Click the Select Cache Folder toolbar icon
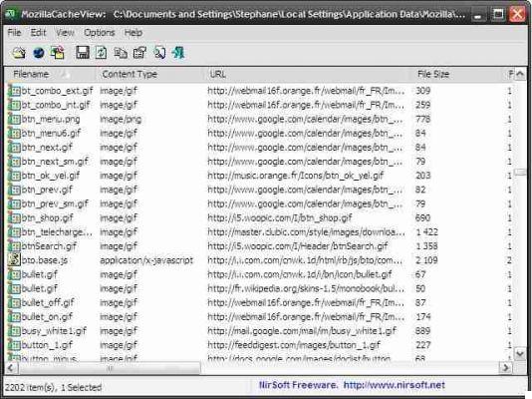The height and width of the screenshot is (399, 532). tap(19, 53)
